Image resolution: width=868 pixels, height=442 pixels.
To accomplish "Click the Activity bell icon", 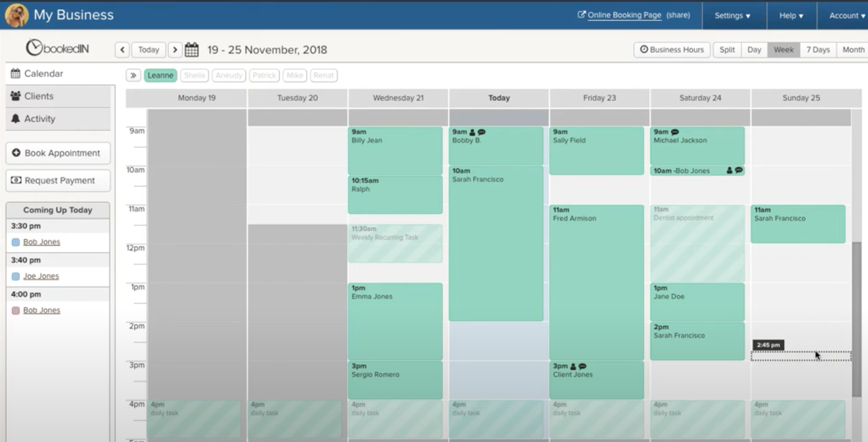I will (15, 119).
